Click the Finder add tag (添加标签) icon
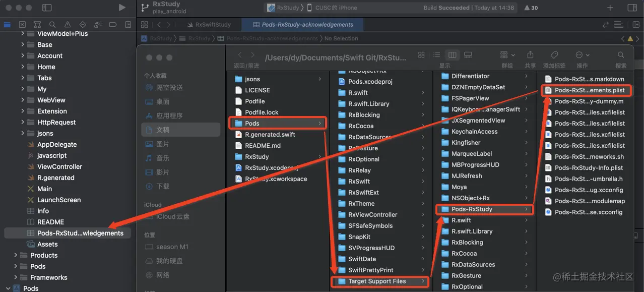 click(x=554, y=55)
